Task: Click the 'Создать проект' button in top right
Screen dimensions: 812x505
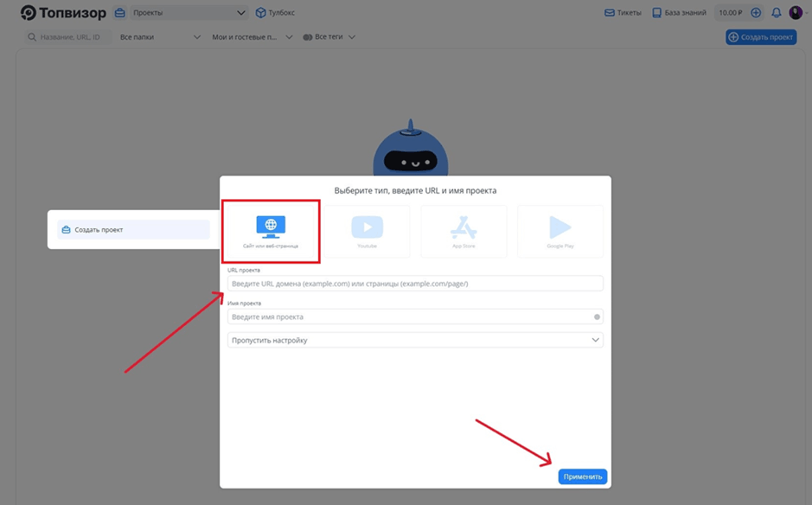Action: click(761, 37)
